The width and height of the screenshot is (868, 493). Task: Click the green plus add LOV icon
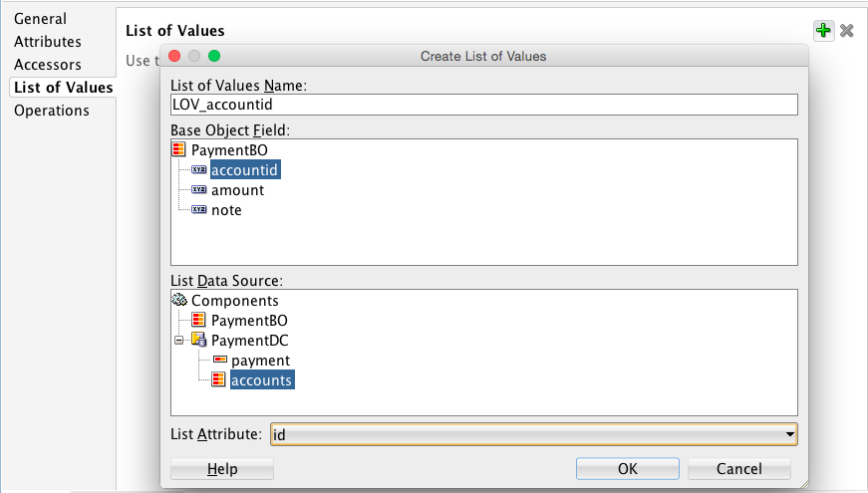tap(823, 31)
